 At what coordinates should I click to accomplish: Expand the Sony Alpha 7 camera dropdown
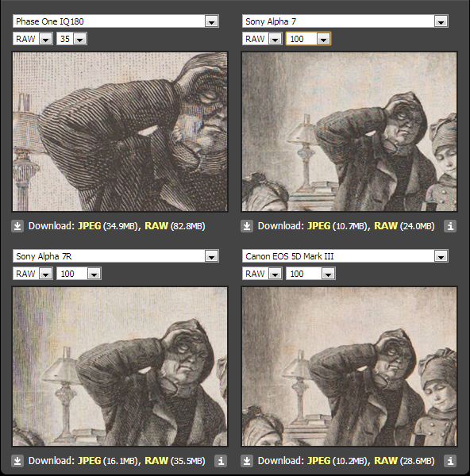point(345,21)
